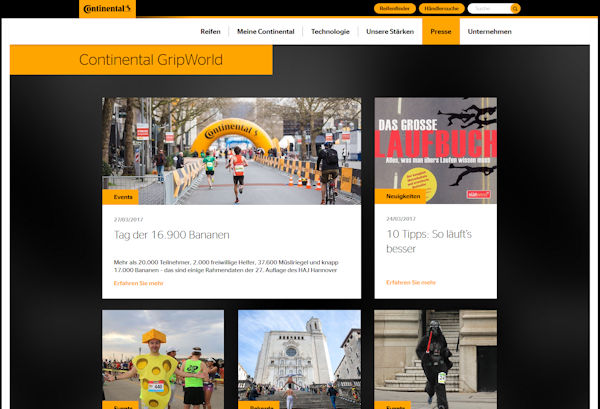The width and height of the screenshot is (600, 409).
Task: Open the cathedral stairs photo
Action: point(299,359)
